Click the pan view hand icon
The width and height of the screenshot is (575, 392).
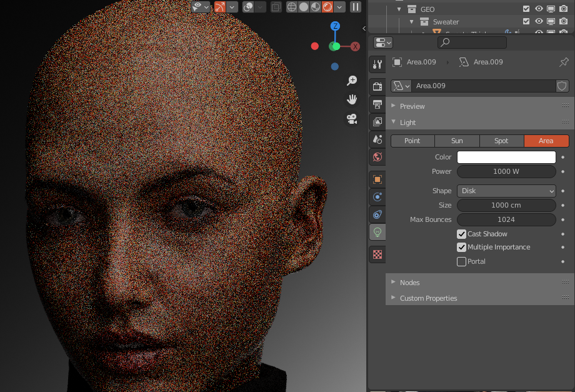pyautogui.click(x=352, y=99)
